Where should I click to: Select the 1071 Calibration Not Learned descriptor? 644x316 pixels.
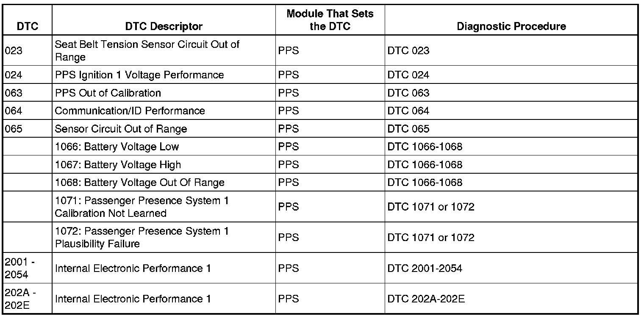click(142, 207)
